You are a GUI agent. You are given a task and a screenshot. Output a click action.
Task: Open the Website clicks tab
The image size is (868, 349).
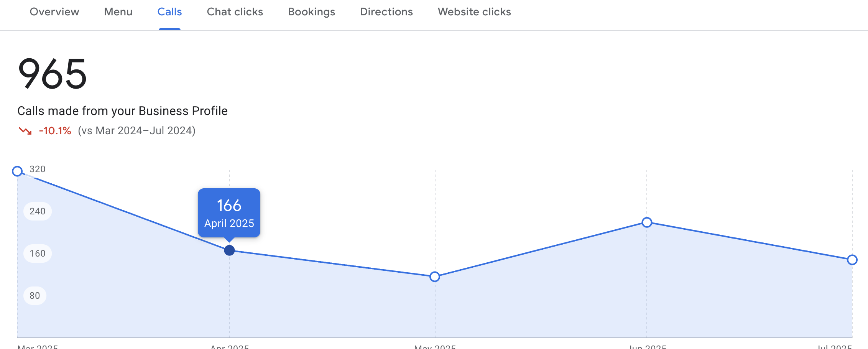pos(474,12)
